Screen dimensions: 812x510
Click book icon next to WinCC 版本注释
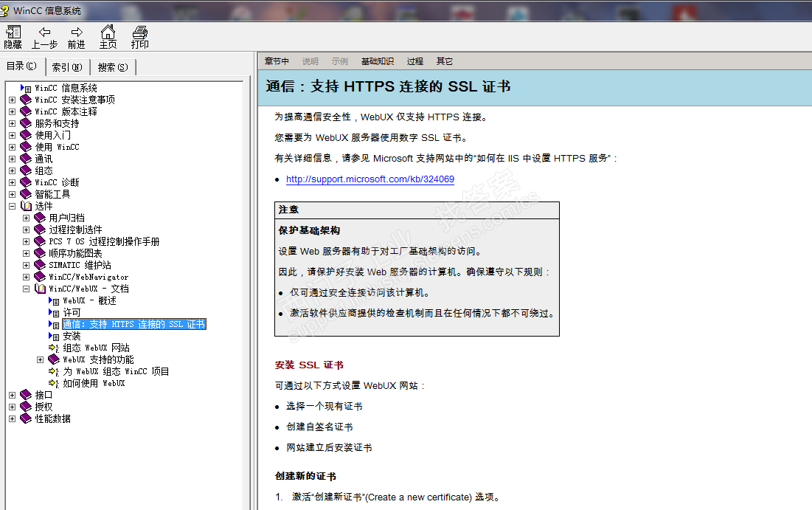pos(26,111)
